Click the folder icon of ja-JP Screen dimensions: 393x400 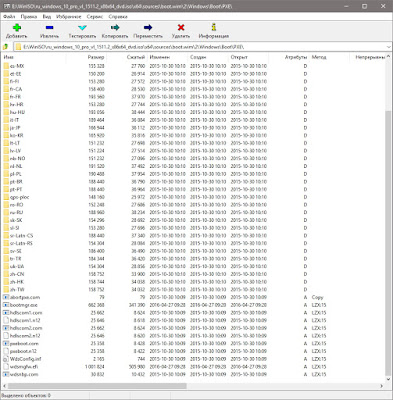(x=6, y=128)
